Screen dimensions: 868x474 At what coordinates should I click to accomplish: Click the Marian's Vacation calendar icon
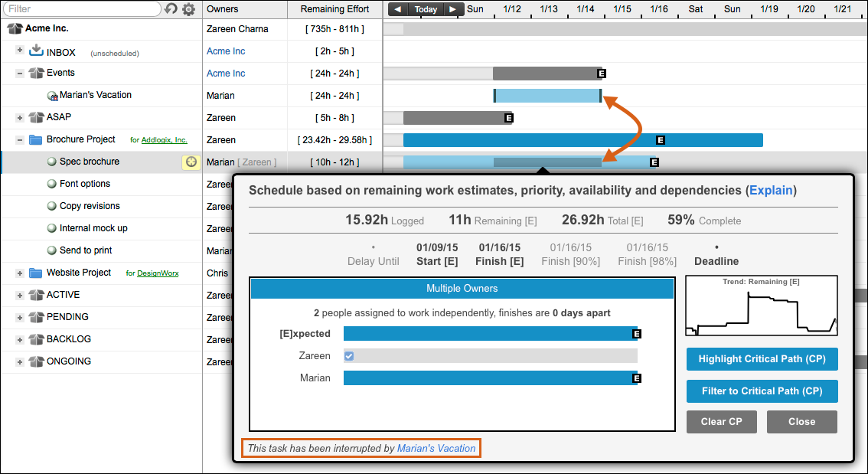click(x=53, y=96)
